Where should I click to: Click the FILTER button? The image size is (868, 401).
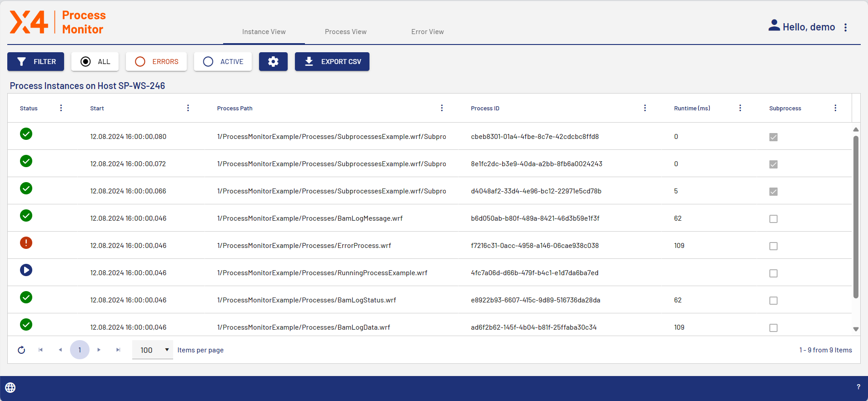coord(36,62)
